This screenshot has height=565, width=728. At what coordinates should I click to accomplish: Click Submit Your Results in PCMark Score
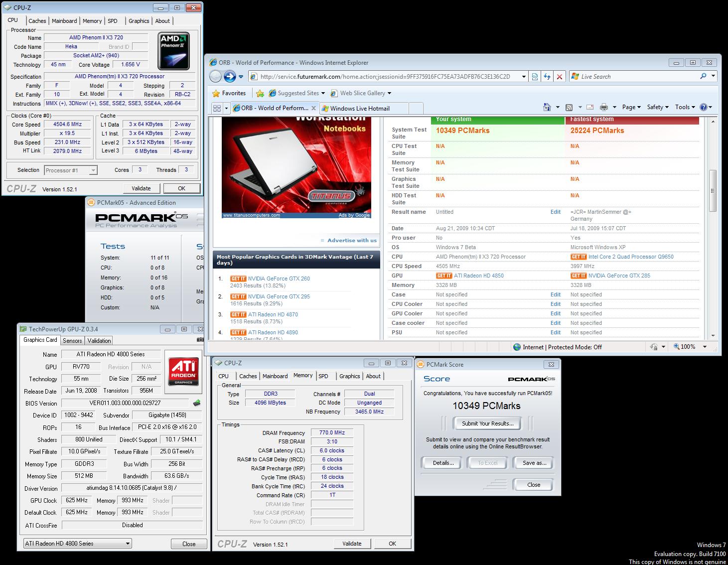coord(487,424)
